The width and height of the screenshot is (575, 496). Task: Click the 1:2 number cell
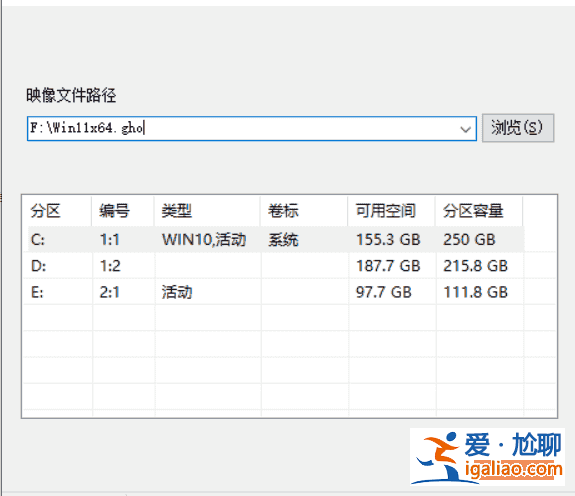110,266
